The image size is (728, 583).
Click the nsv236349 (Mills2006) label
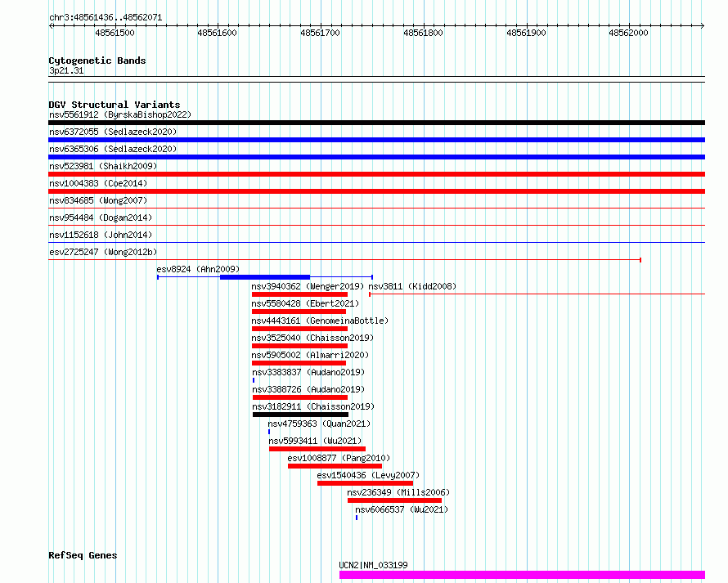click(x=398, y=492)
